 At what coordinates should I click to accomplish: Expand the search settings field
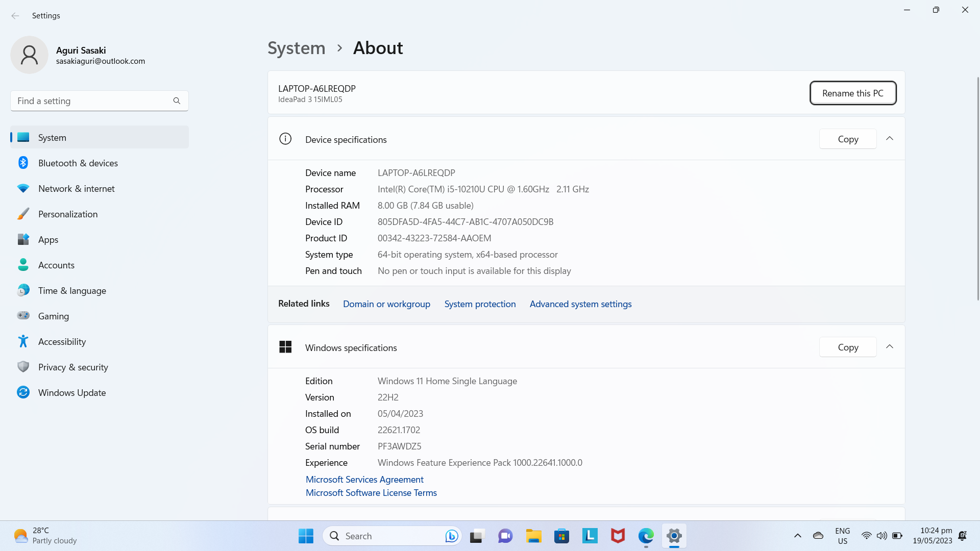click(x=99, y=101)
